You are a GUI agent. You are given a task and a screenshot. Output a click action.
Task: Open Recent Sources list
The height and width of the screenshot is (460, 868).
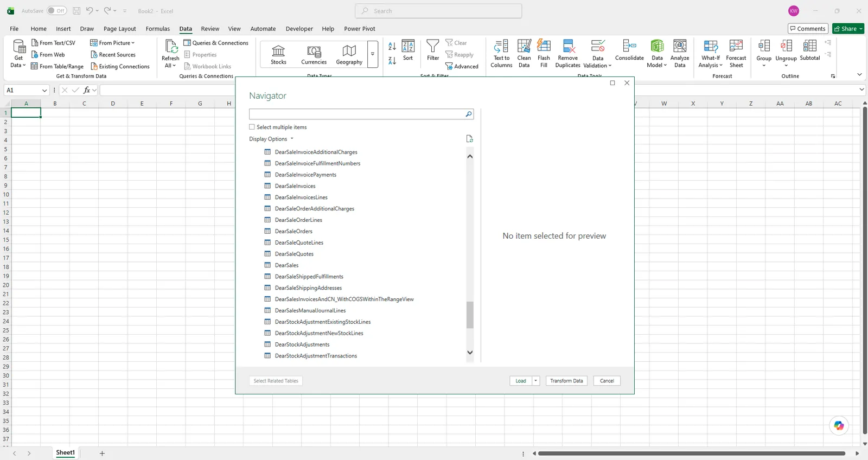pyautogui.click(x=113, y=55)
